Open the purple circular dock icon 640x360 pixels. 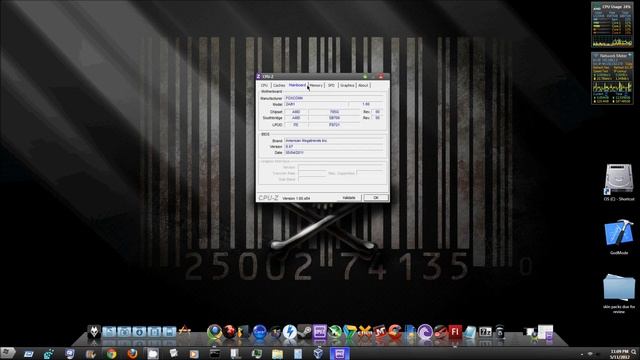[424, 332]
